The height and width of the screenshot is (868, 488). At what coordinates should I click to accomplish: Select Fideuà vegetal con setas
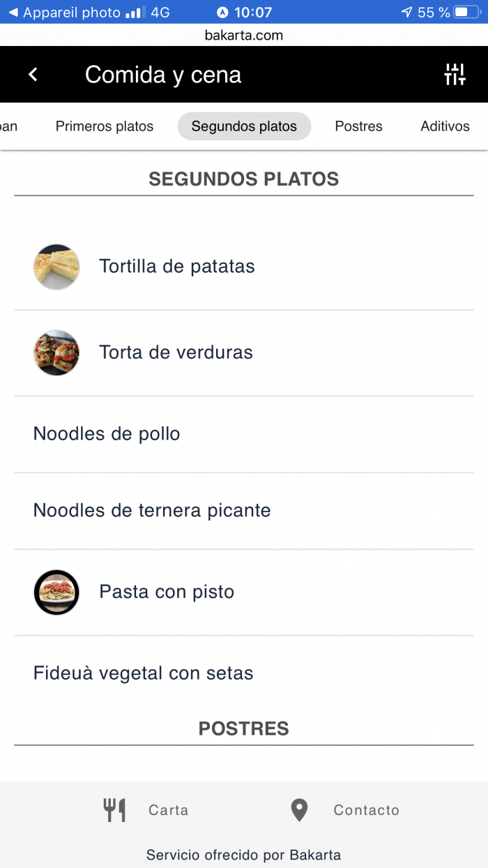coord(244,673)
